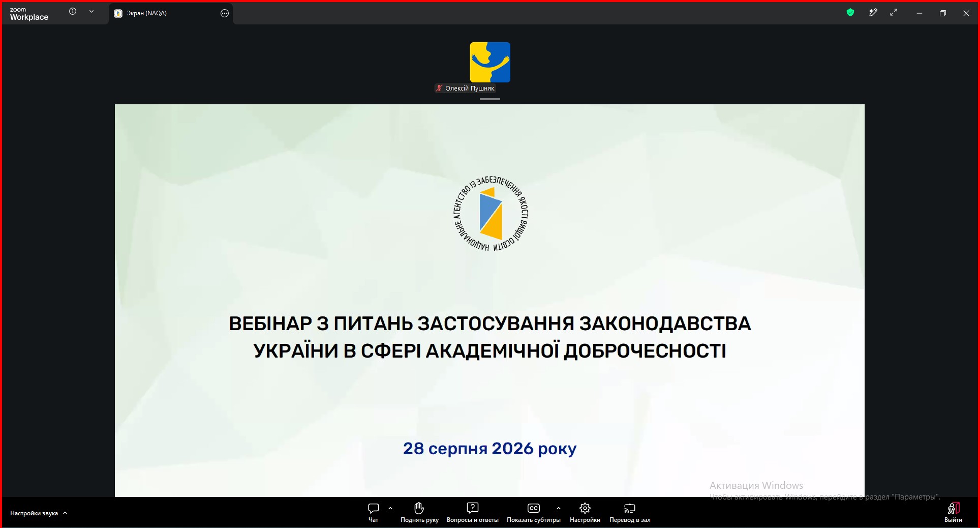Viewport: 980px width, 528px height.
Task: Click the Raise hand icon
Action: click(419, 508)
